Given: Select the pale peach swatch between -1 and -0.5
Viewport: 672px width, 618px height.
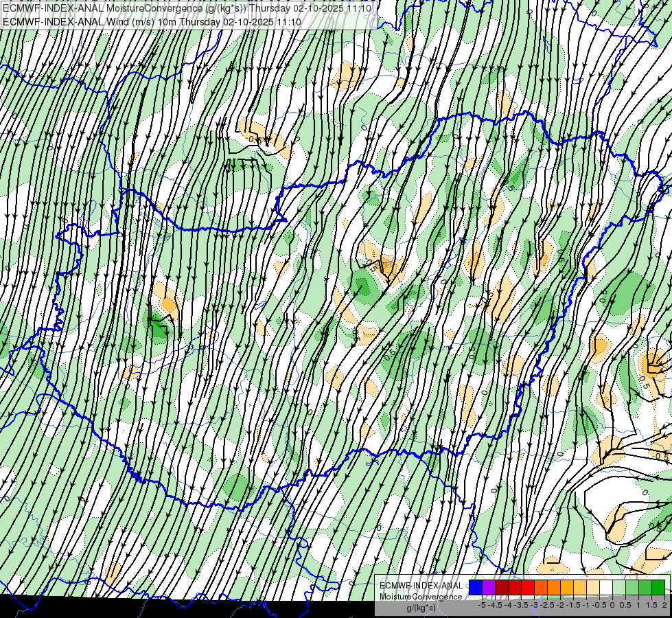Looking at the screenshot, I should pos(593,588).
